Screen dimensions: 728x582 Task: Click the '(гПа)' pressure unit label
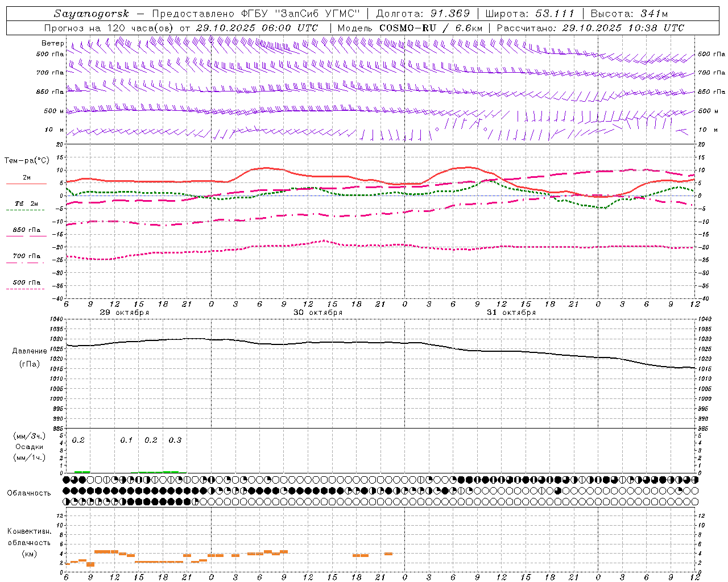(x=30, y=364)
